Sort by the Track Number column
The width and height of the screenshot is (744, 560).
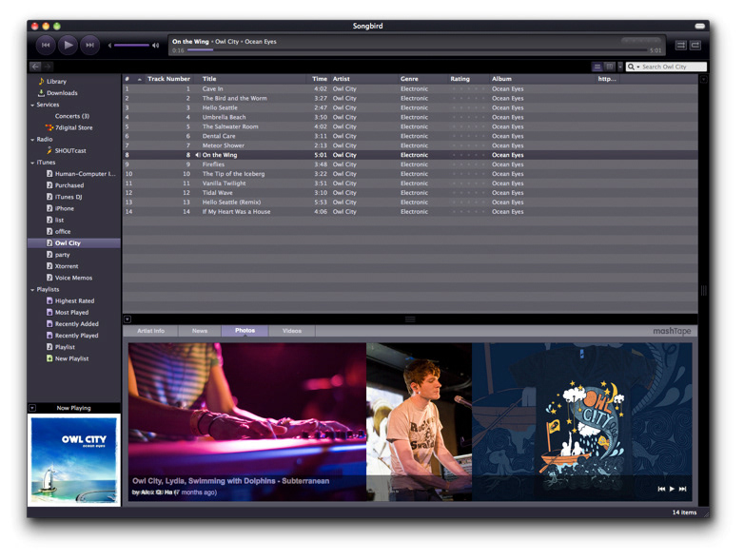click(168, 79)
